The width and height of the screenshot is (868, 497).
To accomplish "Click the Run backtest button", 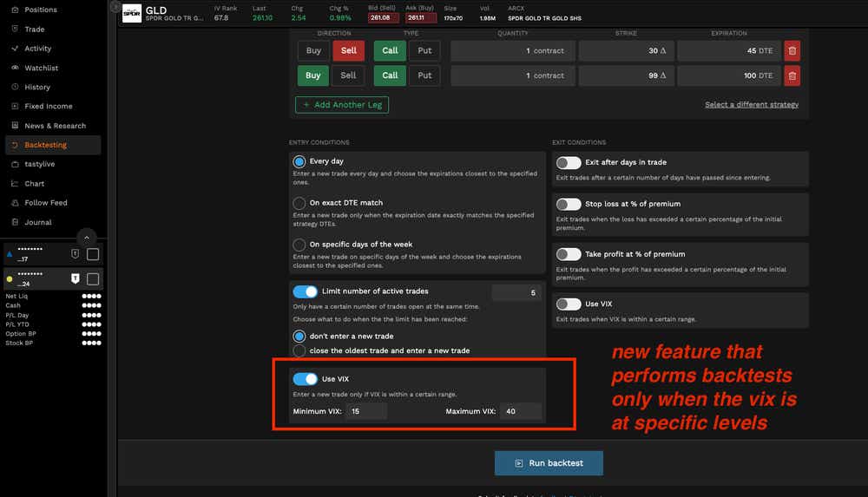I will pos(549,463).
